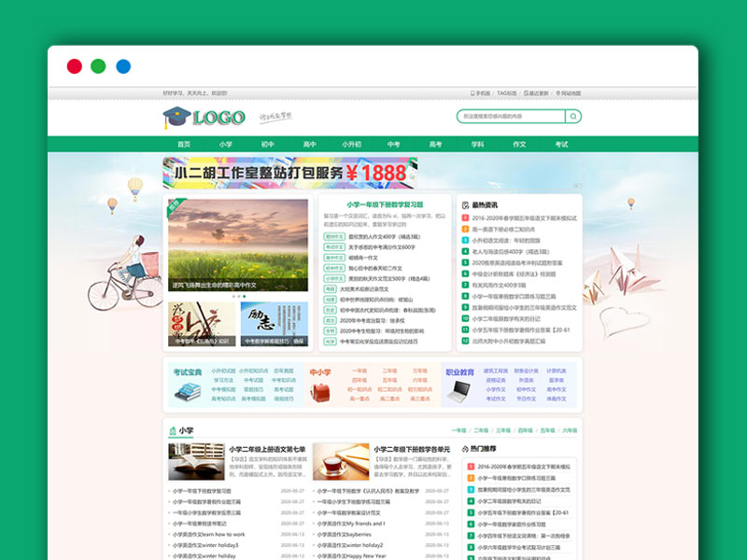Open the TAG标签 link in the top bar
This screenshot has width=747, height=560.
click(506, 92)
